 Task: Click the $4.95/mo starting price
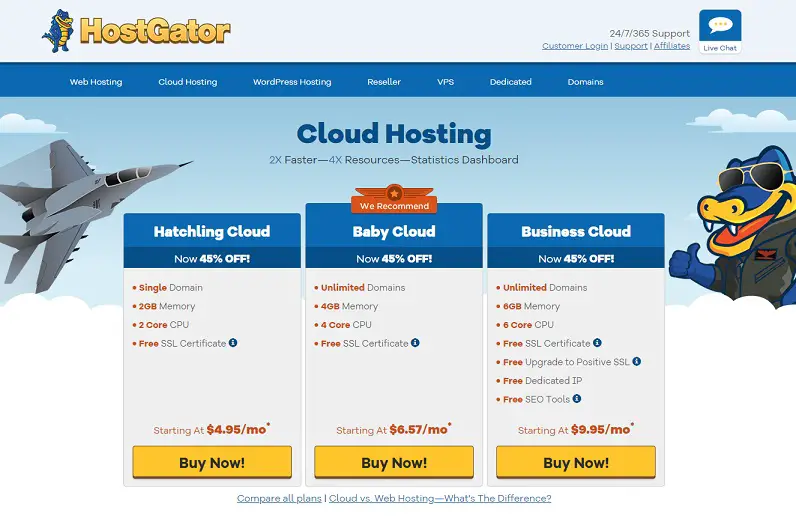[238, 429]
